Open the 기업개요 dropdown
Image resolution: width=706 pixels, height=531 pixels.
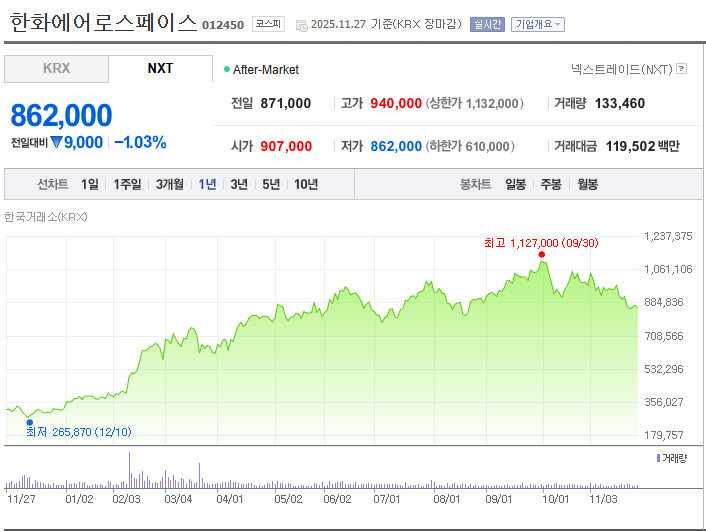click(538, 24)
